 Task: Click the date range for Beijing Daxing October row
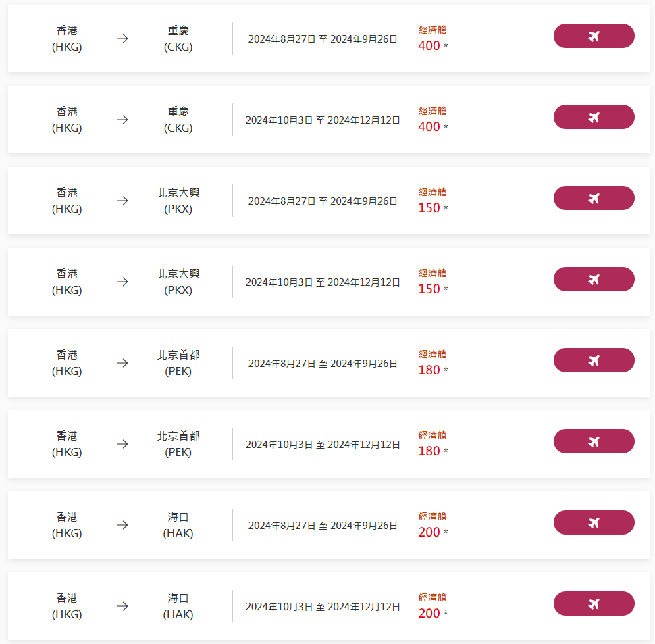click(x=322, y=281)
